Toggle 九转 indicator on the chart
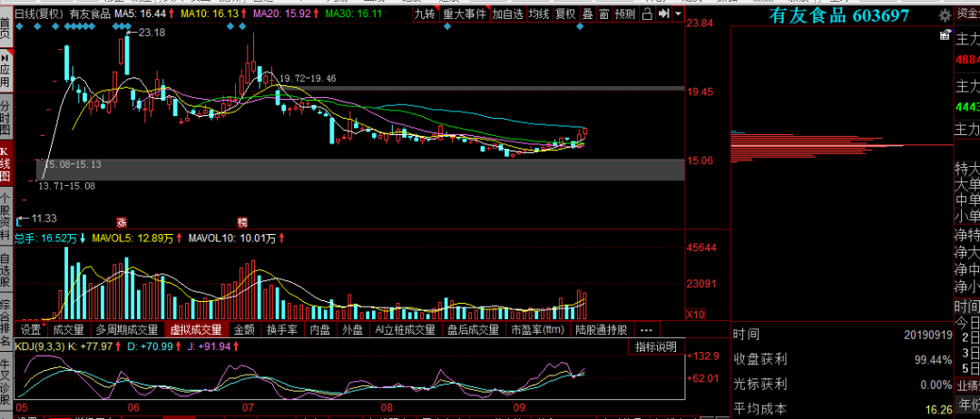This screenshot has height=419, width=980. coord(424,15)
